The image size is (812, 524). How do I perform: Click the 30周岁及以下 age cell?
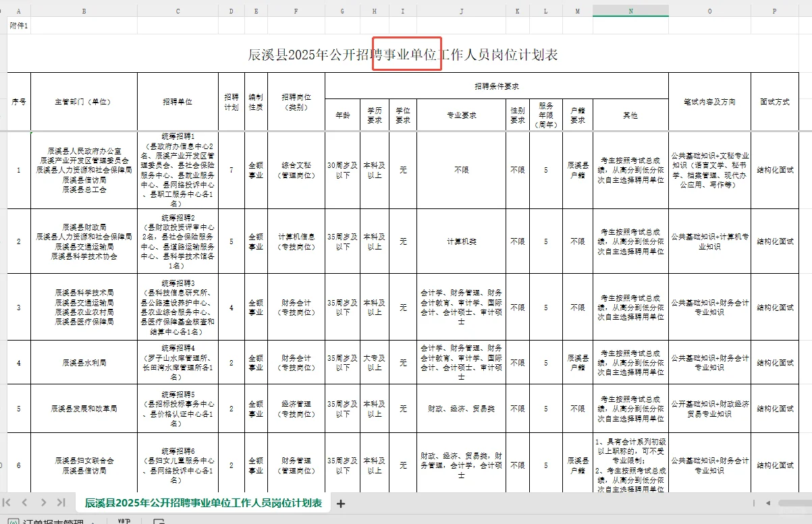pos(342,170)
